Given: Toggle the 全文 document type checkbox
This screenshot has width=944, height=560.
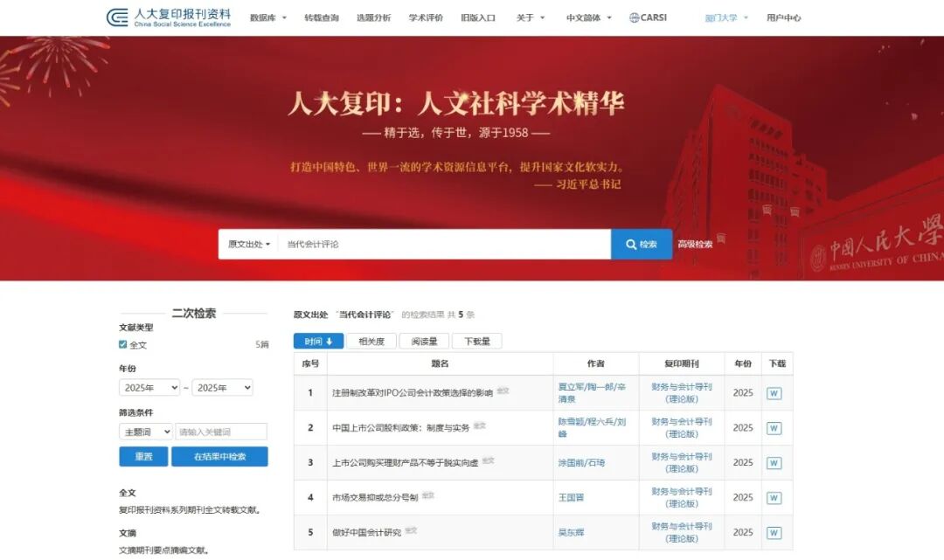Looking at the screenshot, I should [x=123, y=345].
